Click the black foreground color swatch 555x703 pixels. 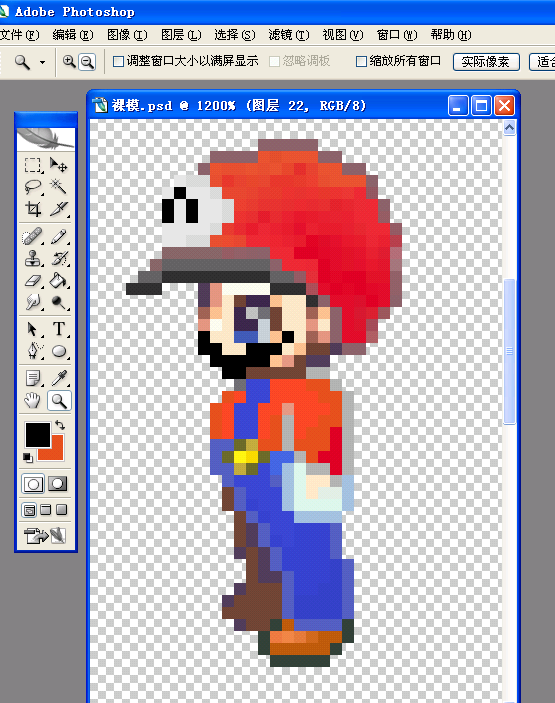[38, 435]
